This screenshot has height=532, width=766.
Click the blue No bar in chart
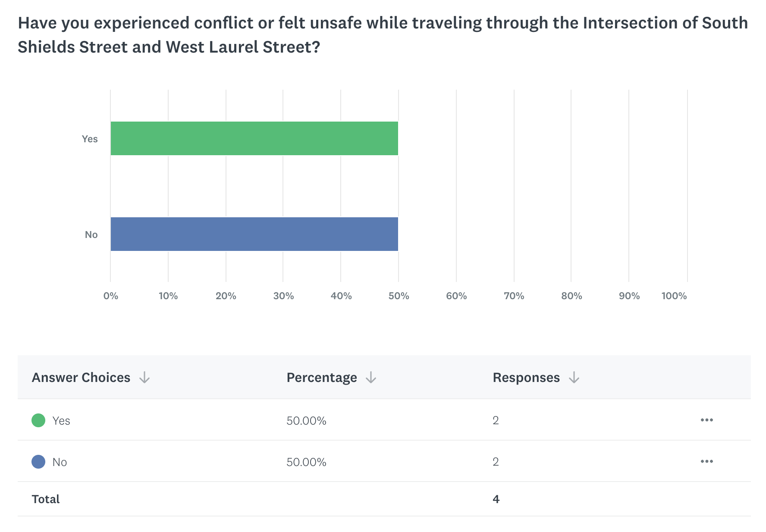(254, 234)
